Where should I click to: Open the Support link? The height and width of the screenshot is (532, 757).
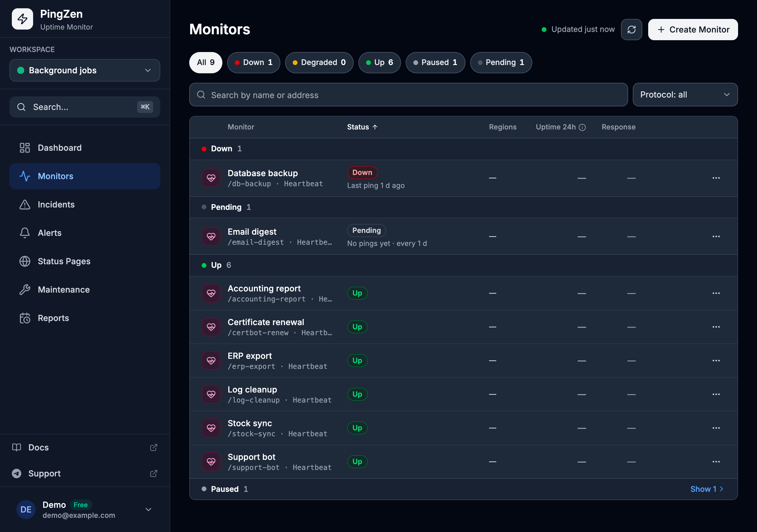click(85, 473)
